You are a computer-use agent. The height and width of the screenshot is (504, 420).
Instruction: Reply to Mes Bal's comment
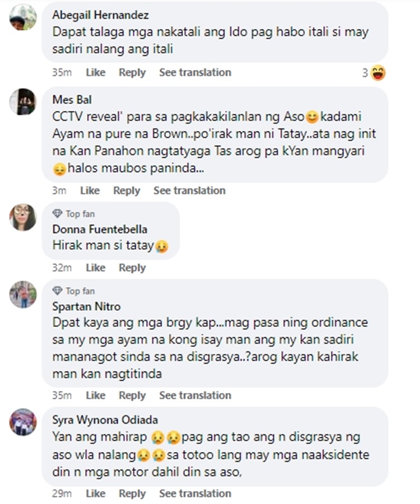(127, 190)
